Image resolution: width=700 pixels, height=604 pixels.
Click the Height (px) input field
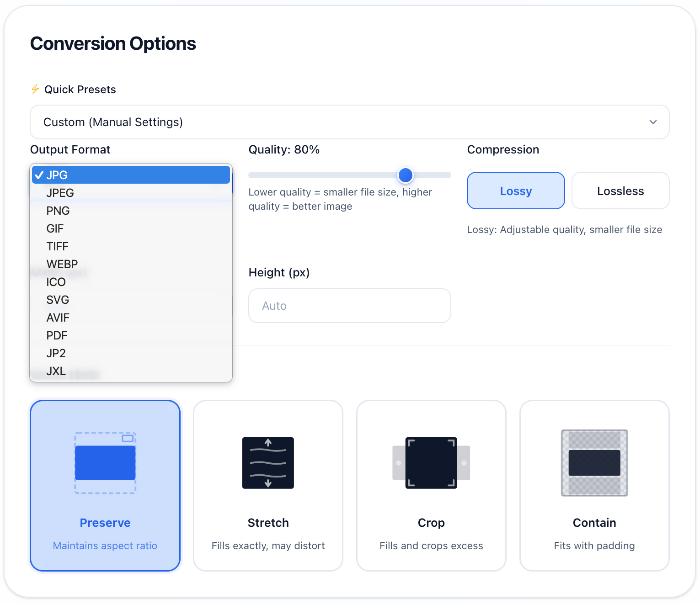(x=349, y=306)
